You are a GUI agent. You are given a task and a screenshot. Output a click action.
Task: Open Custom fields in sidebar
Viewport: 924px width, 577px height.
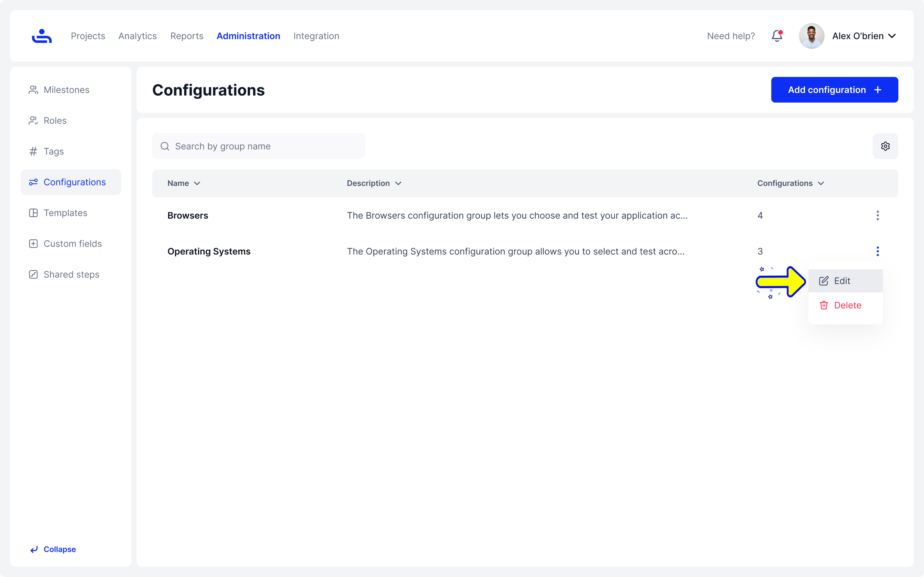pos(73,244)
